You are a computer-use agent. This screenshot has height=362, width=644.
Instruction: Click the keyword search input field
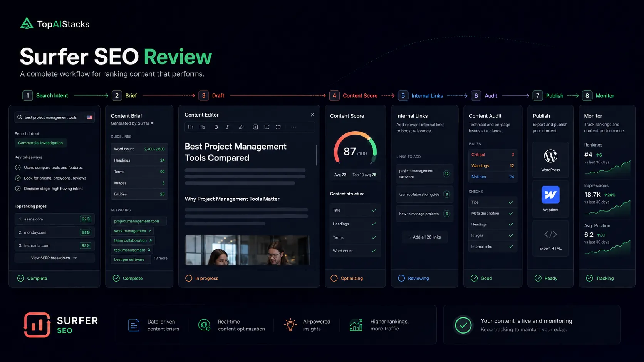(54, 117)
